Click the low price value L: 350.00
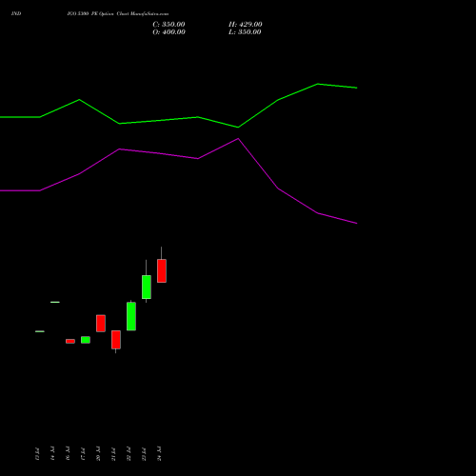 [245, 32]
